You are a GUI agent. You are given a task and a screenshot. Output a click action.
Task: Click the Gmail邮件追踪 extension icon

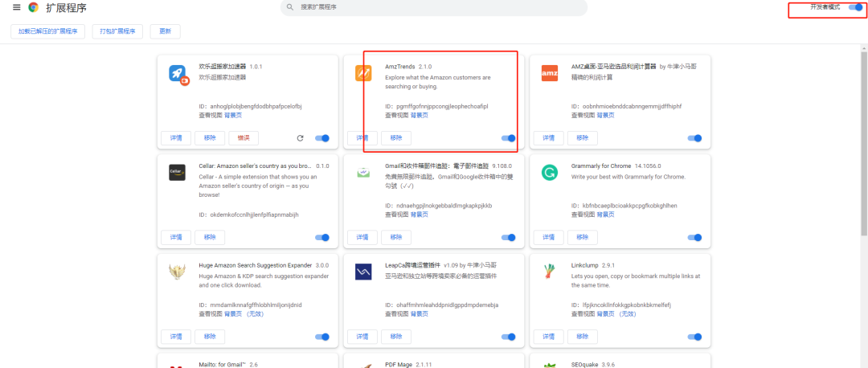[x=363, y=172]
